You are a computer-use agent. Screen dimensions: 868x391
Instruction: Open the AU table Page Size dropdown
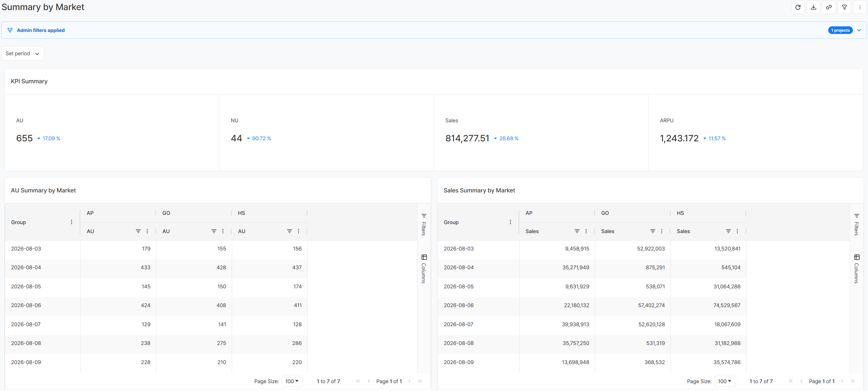tap(292, 381)
